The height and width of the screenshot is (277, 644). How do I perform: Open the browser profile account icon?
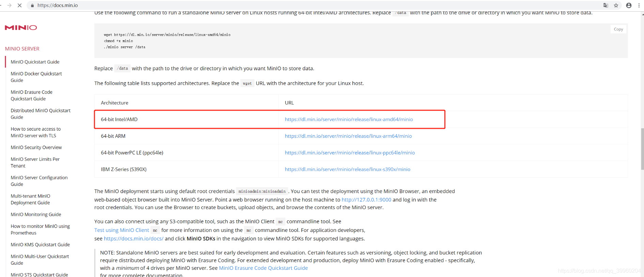coord(629,5)
